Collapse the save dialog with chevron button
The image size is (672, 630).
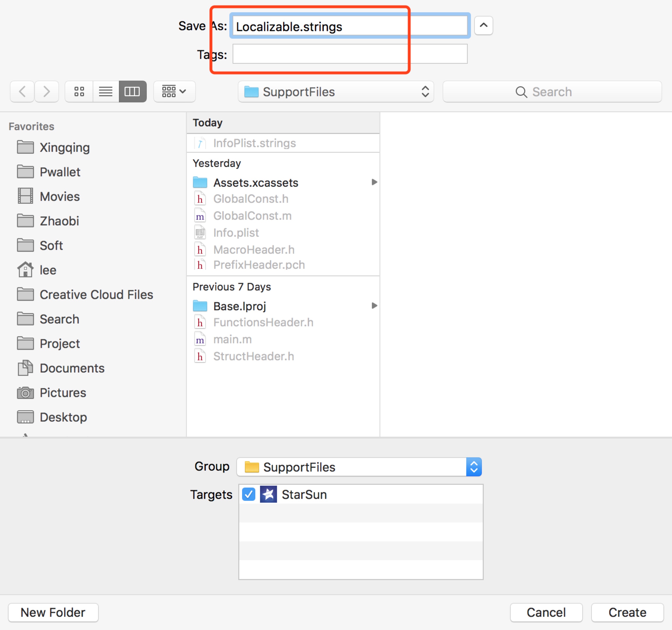[x=483, y=26]
